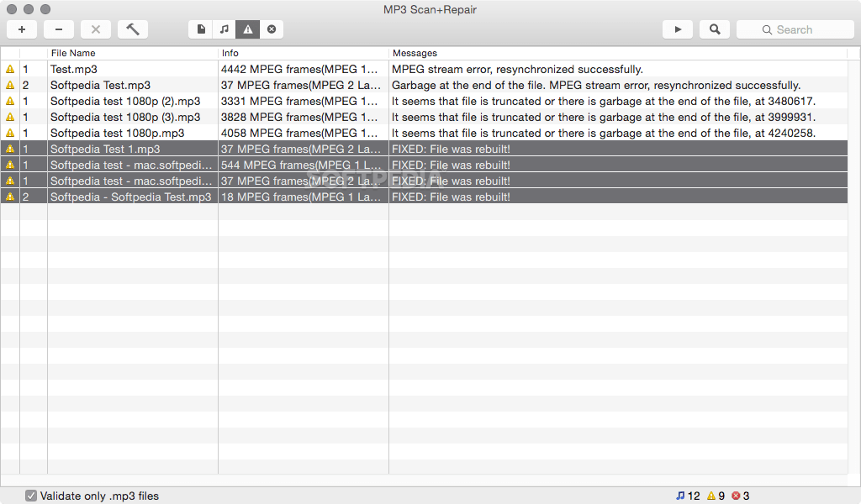The height and width of the screenshot is (504, 861).
Task: Click the hammer Repair tool icon
Action: (x=132, y=29)
